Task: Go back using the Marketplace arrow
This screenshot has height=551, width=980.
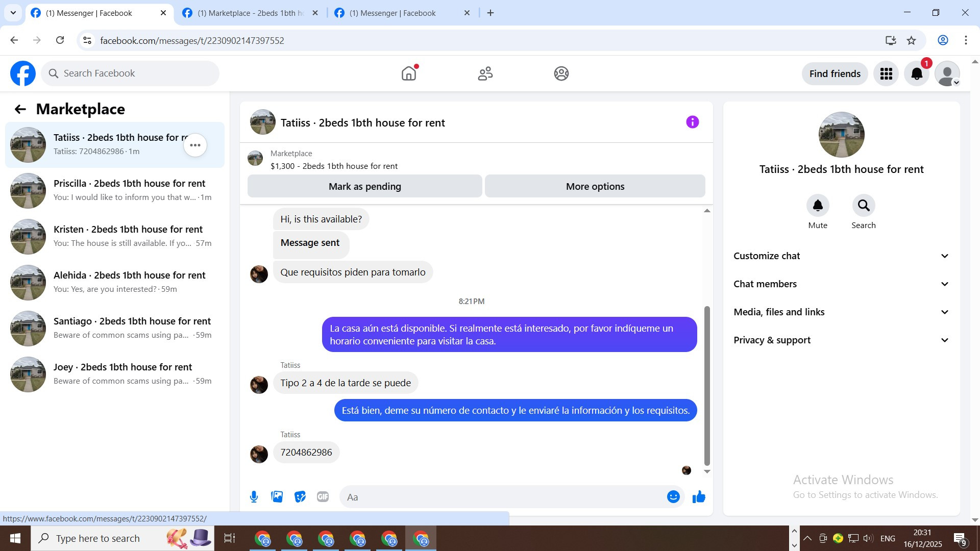Action: click(20, 109)
